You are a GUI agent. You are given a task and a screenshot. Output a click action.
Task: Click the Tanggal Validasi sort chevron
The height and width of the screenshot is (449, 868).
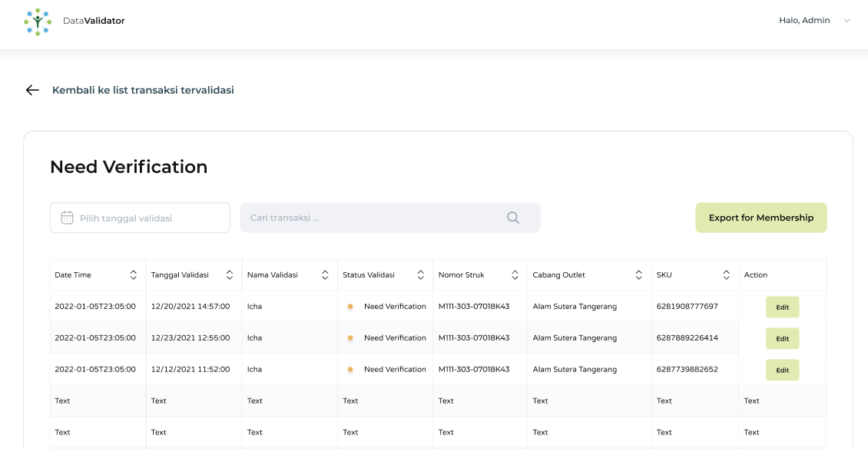(229, 274)
